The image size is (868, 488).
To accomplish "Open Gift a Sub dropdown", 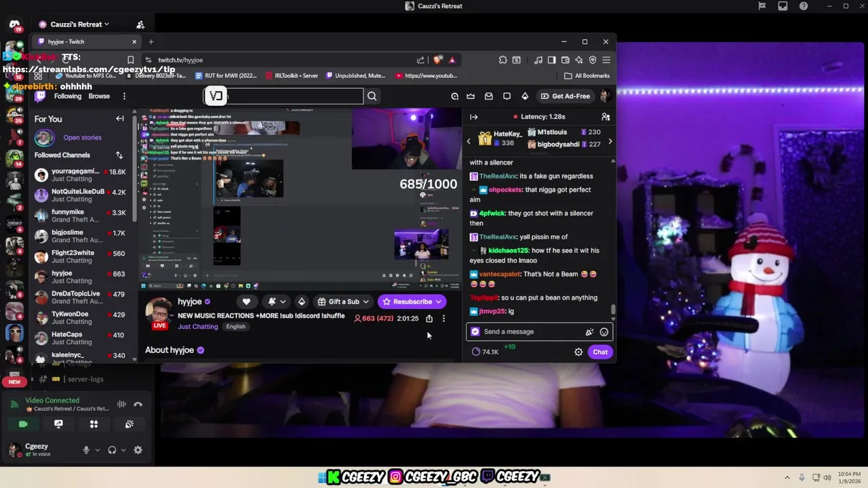I will pos(343,302).
